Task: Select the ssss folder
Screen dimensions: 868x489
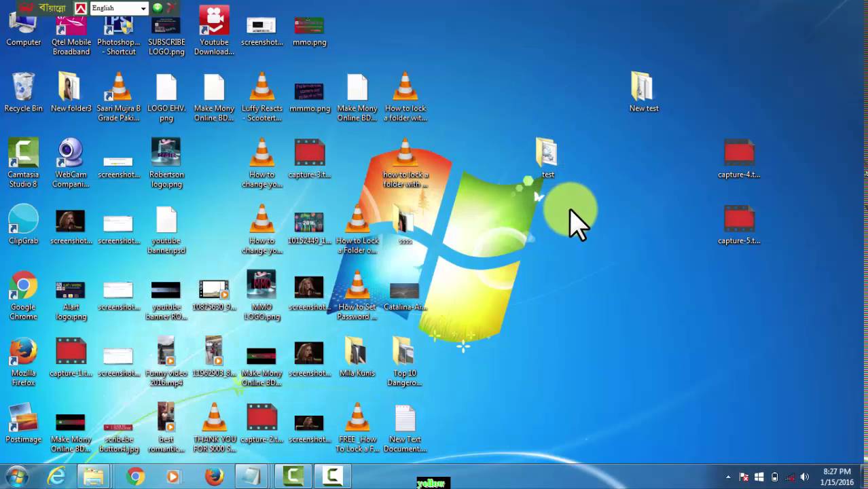Action: pos(405,226)
